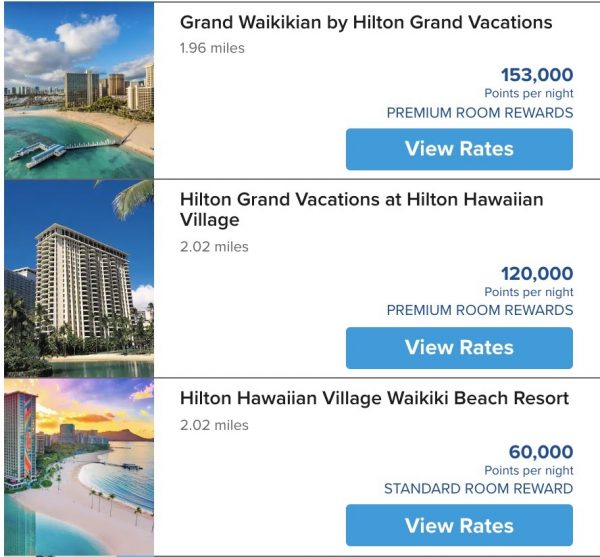Click Premium Room Rewards under 120,000 points

[480, 310]
